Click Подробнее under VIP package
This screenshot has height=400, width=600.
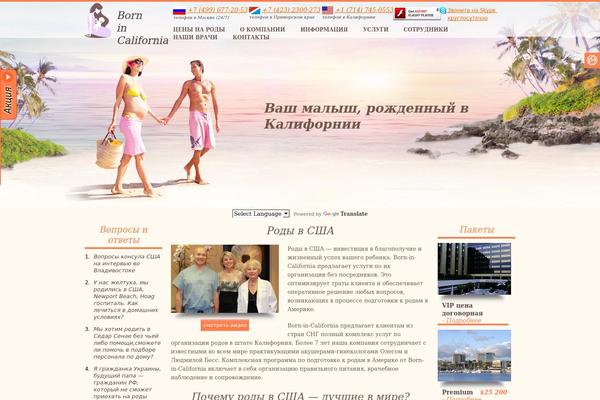coord(463,320)
